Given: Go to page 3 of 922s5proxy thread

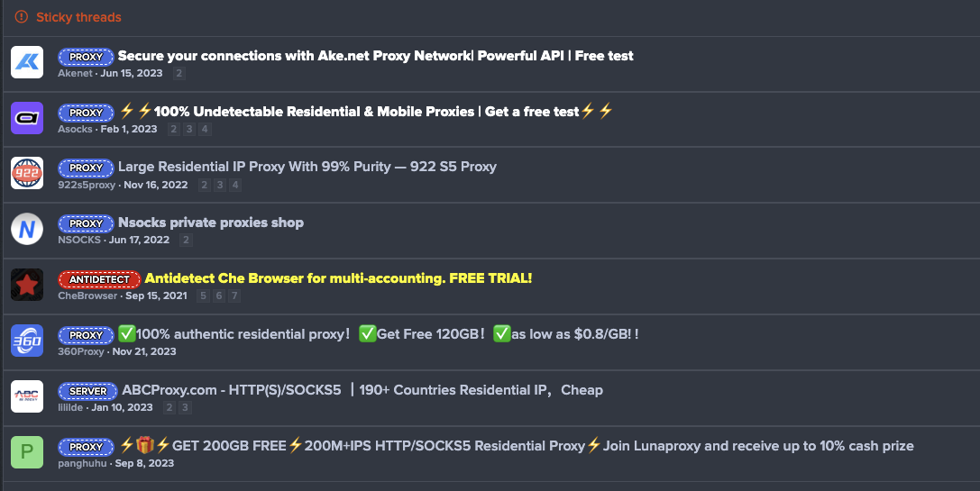Looking at the screenshot, I should point(219,185).
